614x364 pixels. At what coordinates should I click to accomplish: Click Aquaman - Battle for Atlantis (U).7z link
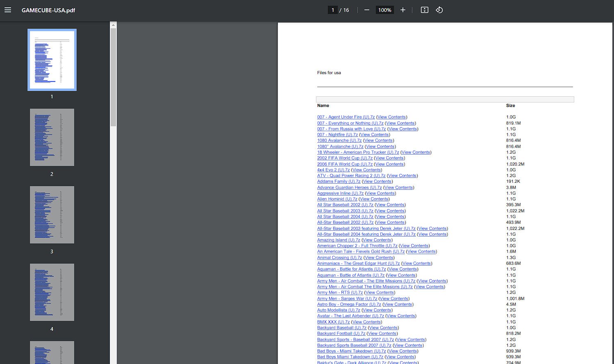(x=352, y=269)
